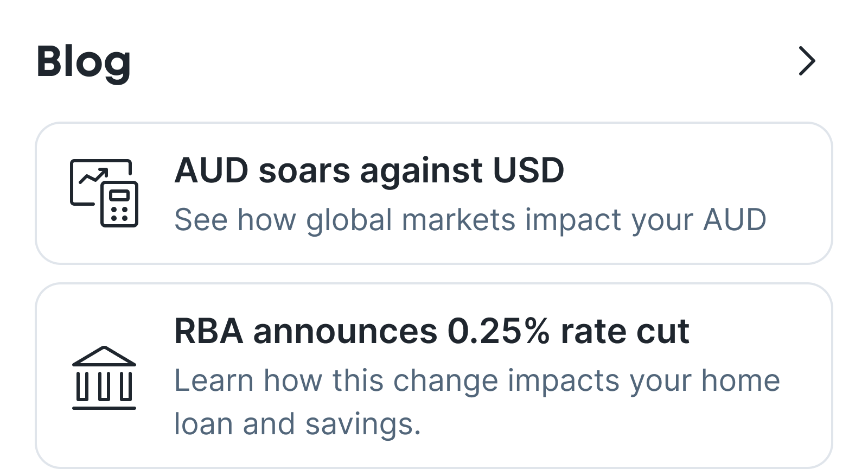
Task: Tap the market chart icon beside AUD headline
Action: [x=104, y=193]
